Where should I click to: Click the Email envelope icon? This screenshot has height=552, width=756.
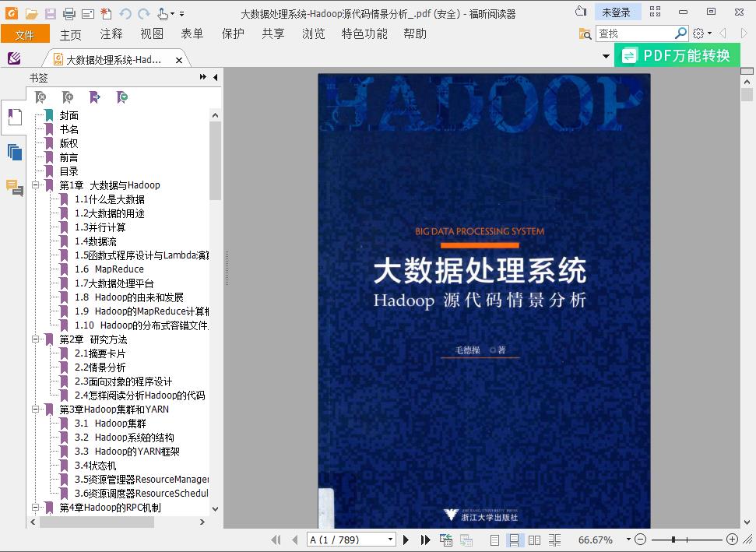click(x=88, y=14)
